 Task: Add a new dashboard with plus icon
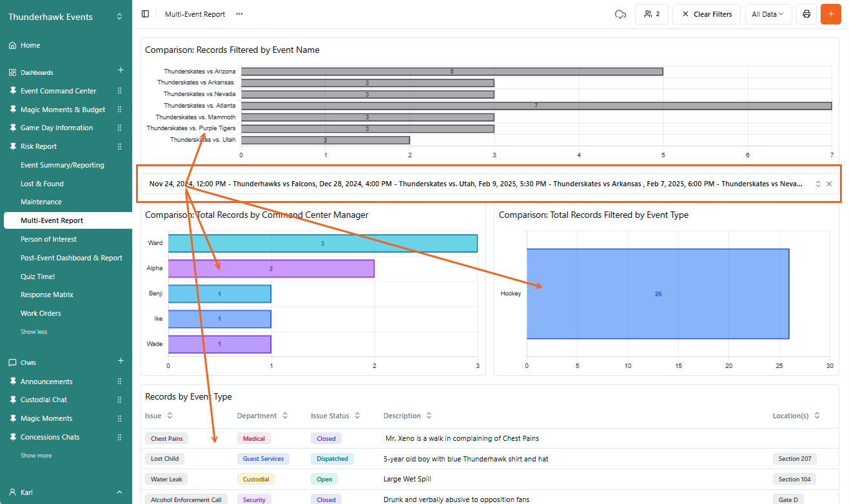click(120, 70)
